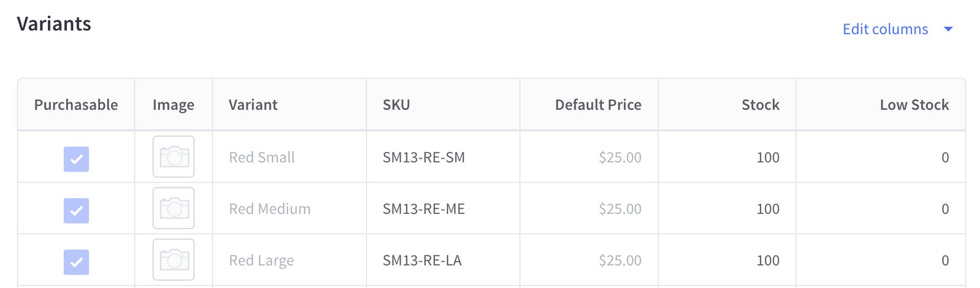Edit low stock value for Red Medium

click(881, 208)
